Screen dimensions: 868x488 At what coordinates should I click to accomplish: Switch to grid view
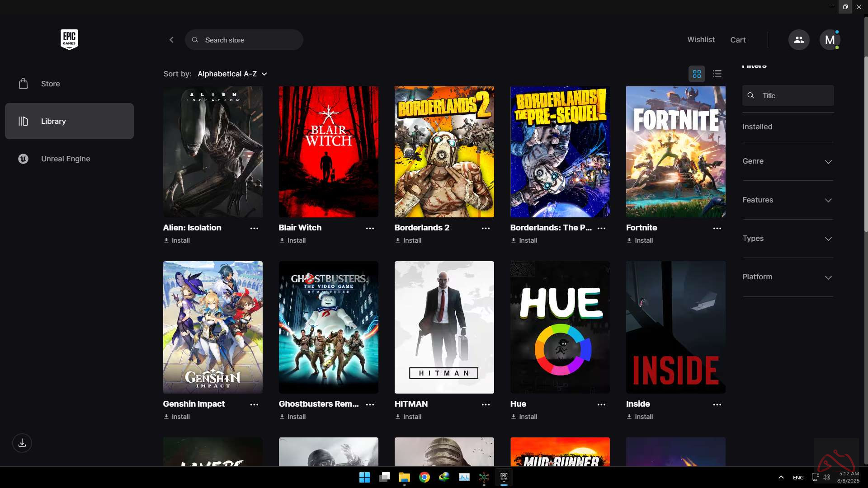coord(697,74)
